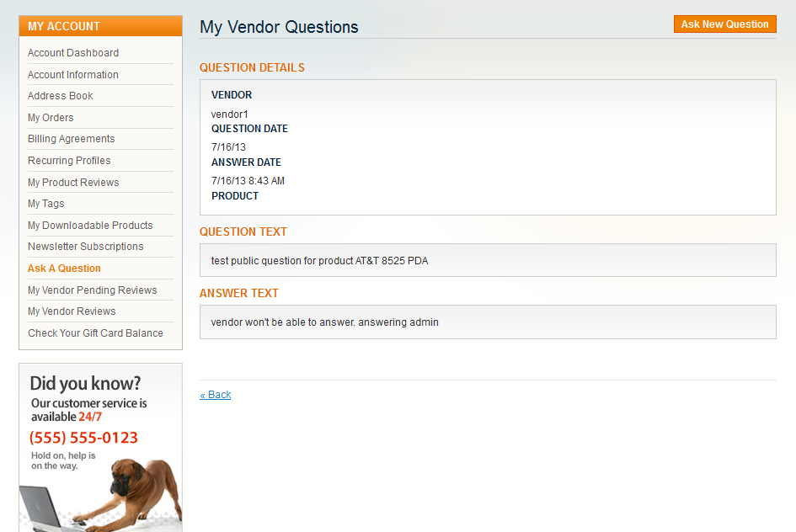Go back using the « Back link
Image resolution: width=796 pixels, height=532 pixels.
coord(216,395)
